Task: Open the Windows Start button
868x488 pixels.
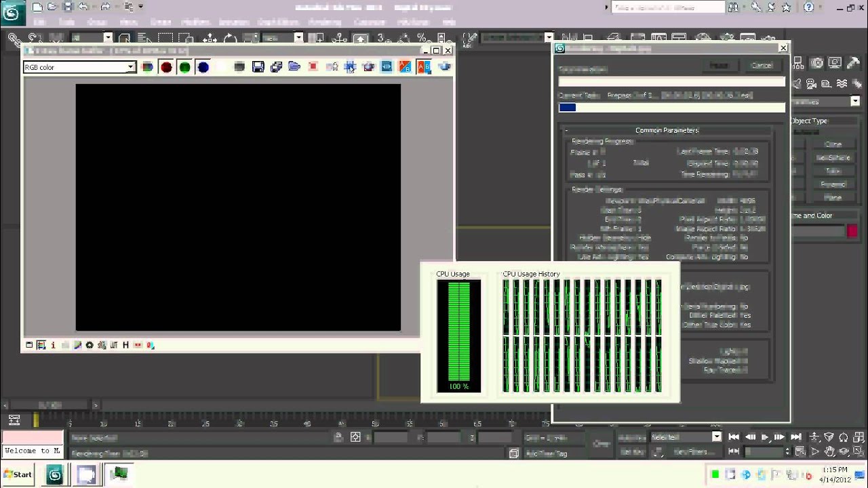Action: click(x=17, y=474)
